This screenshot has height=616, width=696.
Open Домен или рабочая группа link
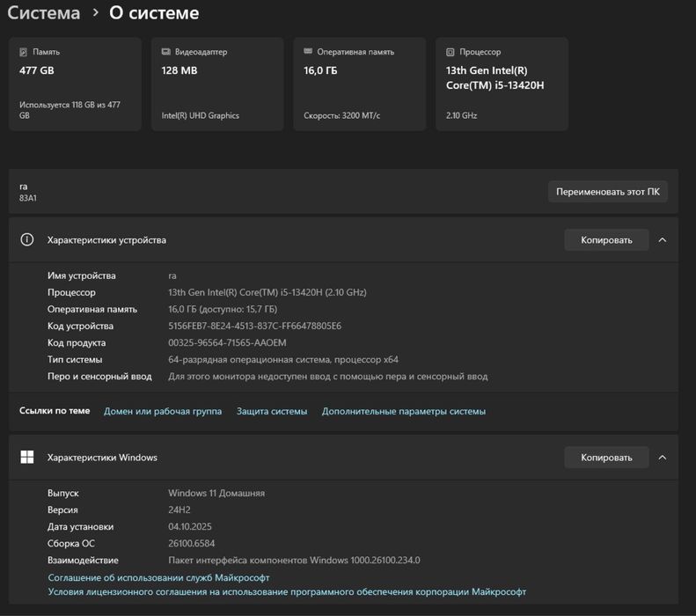point(163,412)
